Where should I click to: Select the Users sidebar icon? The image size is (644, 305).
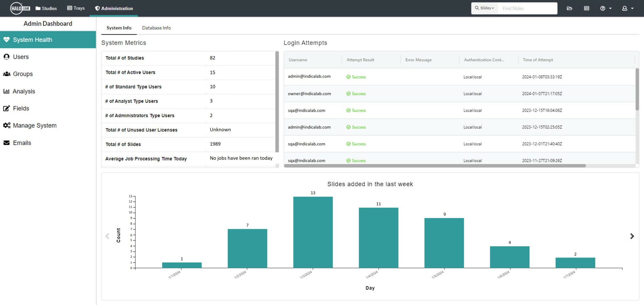click(7, 57)
